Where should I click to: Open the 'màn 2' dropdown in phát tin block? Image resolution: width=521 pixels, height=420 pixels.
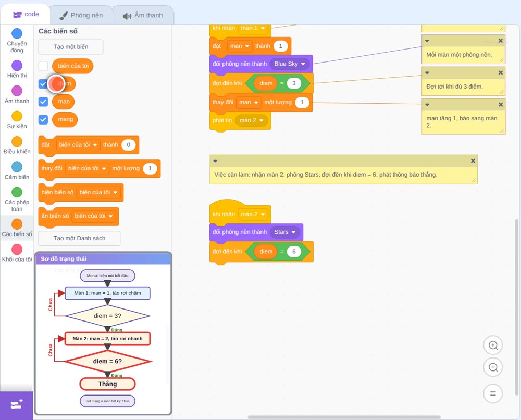coord(251,120)
